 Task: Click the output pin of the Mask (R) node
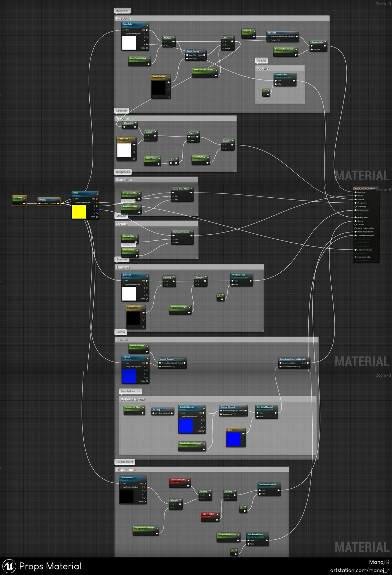[136, 127]
